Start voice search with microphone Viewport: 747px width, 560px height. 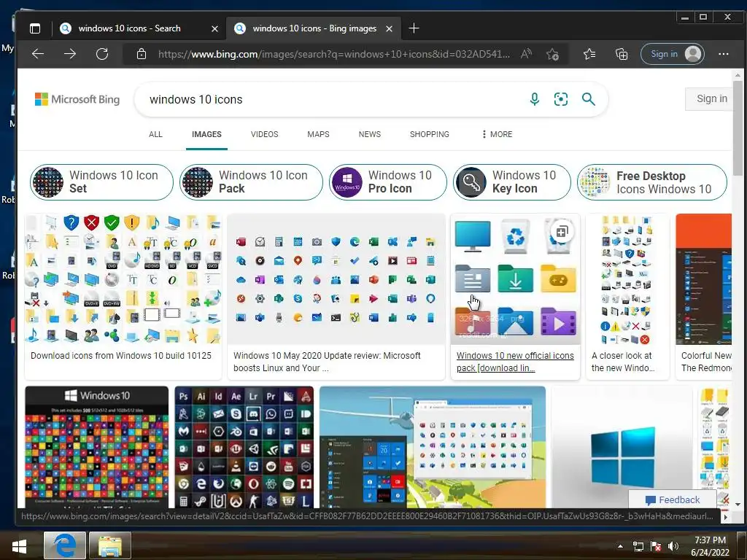coord(535,99)
